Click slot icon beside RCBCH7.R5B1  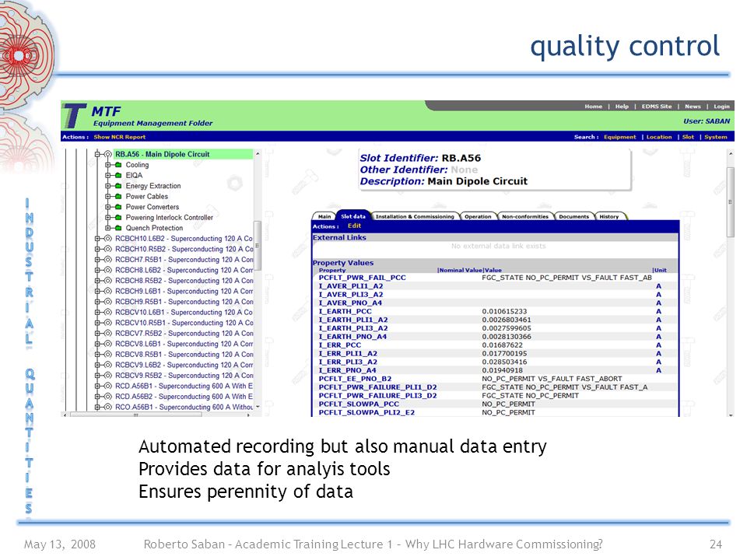pyautogui.click(x=108, y=260)
